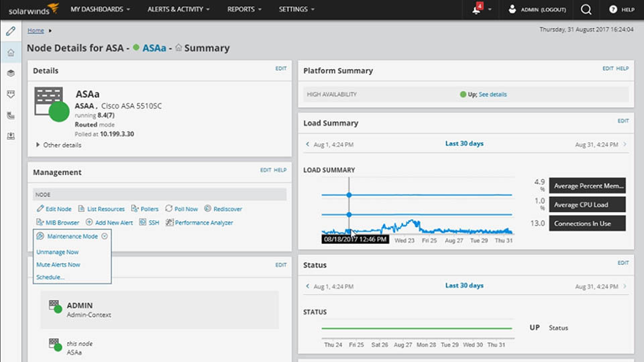This screenshot has height=362, width=644.
Task: Go to next period in Load Summary
Action: (625, 144)
